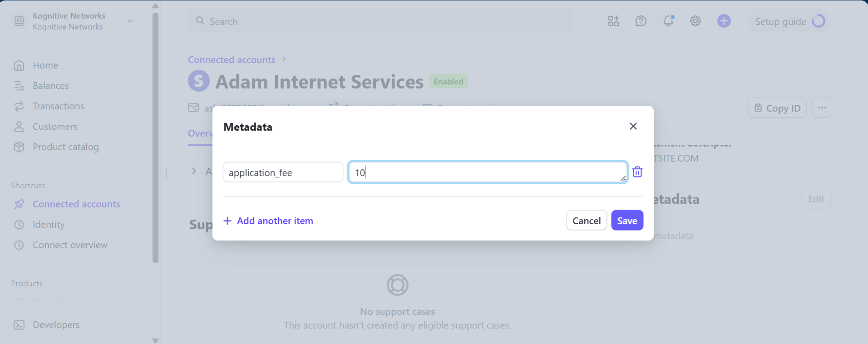The height and width of the screenshot is (344, 868).
Task: Close the Metadata dialog
Action: click(x=633, y=126)
